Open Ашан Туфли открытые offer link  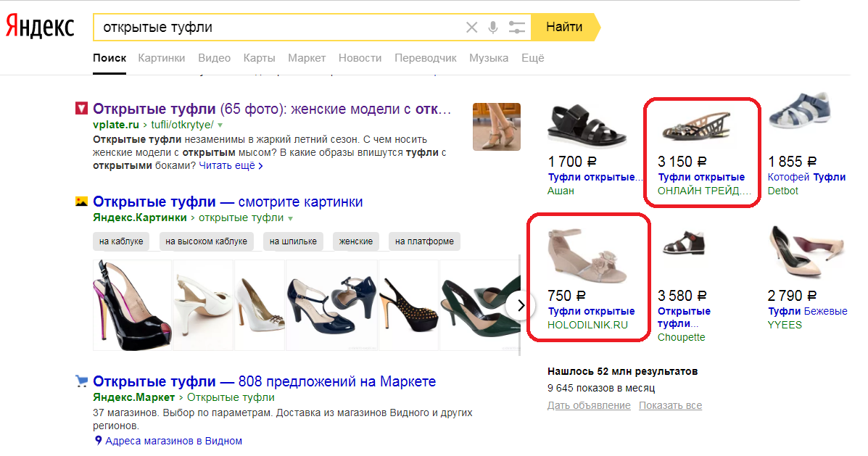coord(595,177)
